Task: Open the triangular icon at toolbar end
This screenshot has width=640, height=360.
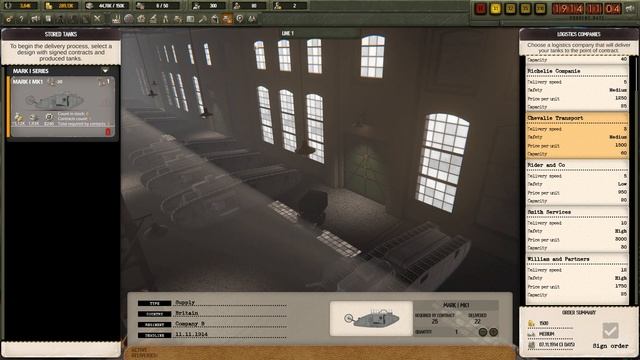Action: coord(252,19)
